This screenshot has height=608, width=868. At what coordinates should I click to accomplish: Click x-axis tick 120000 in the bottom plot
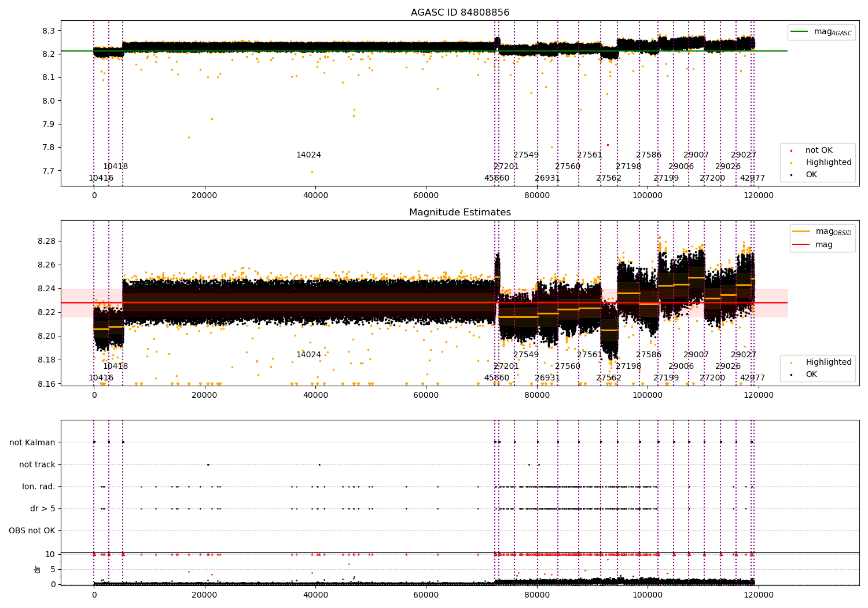[x=759, y=595]
